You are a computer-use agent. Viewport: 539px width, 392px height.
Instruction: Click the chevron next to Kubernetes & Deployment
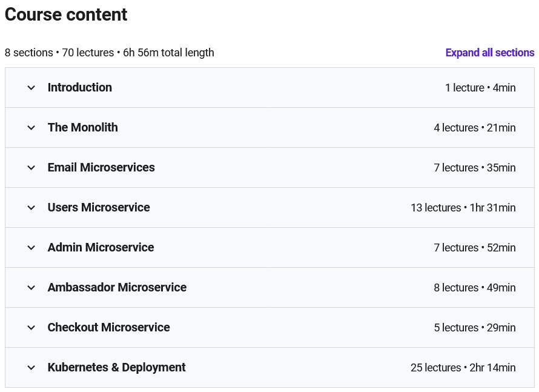tap(31, 368)
